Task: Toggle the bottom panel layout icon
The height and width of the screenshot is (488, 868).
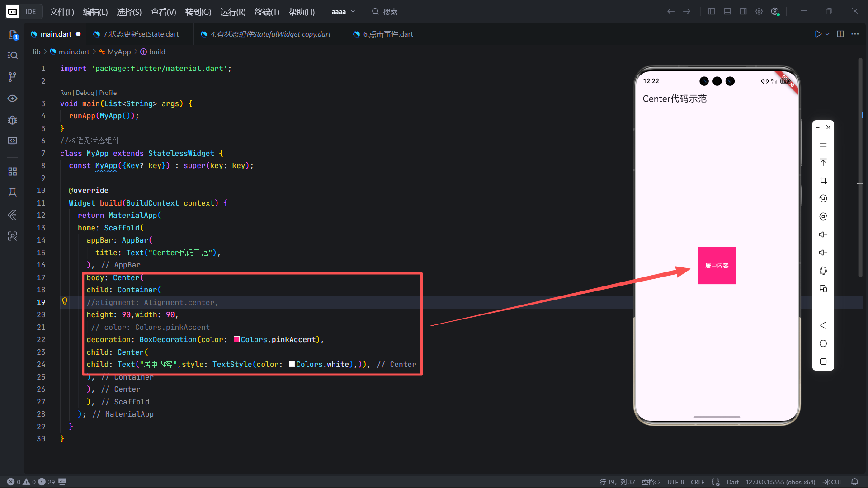Action: pos(727,12)
